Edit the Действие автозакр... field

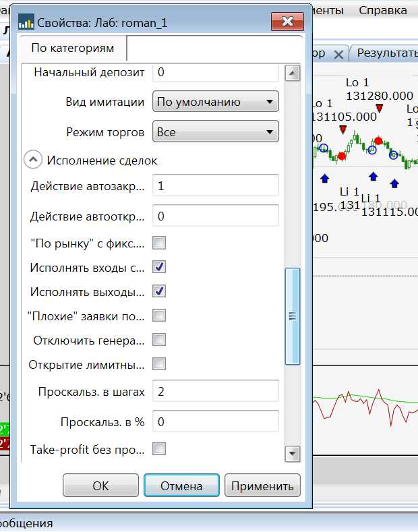[216, 185]
